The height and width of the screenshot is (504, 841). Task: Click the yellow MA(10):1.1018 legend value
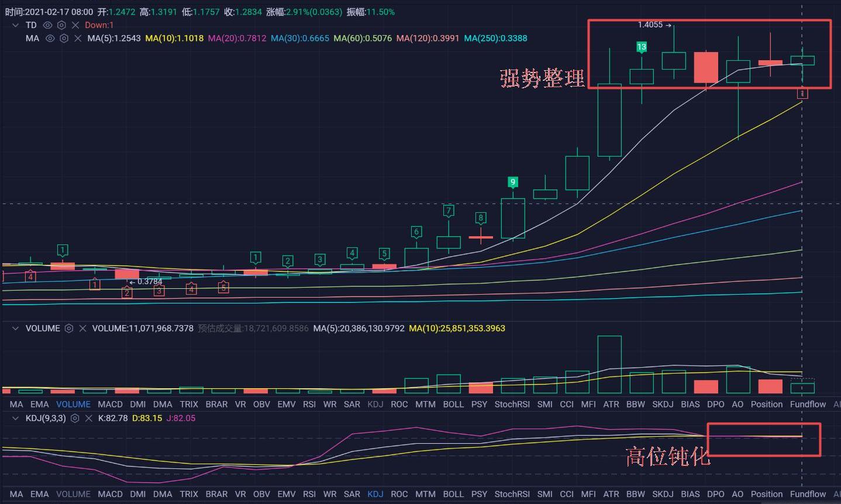pos(174,38)
